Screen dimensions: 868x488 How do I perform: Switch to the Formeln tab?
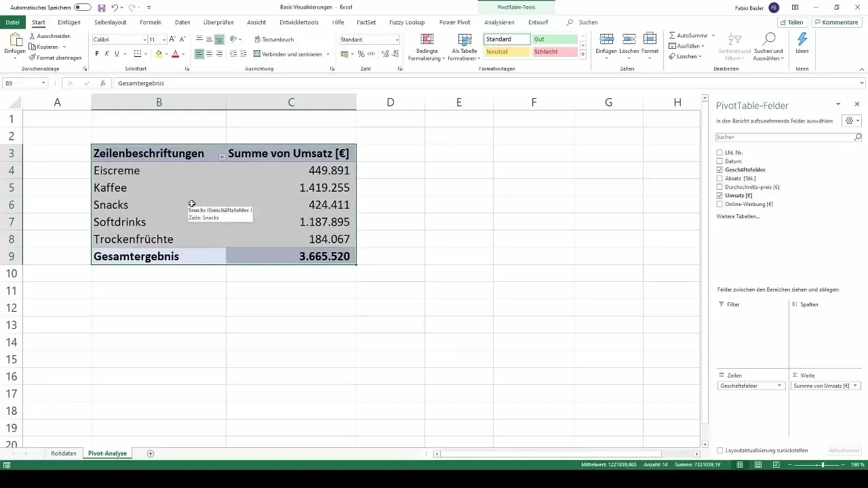pos(151,22)
